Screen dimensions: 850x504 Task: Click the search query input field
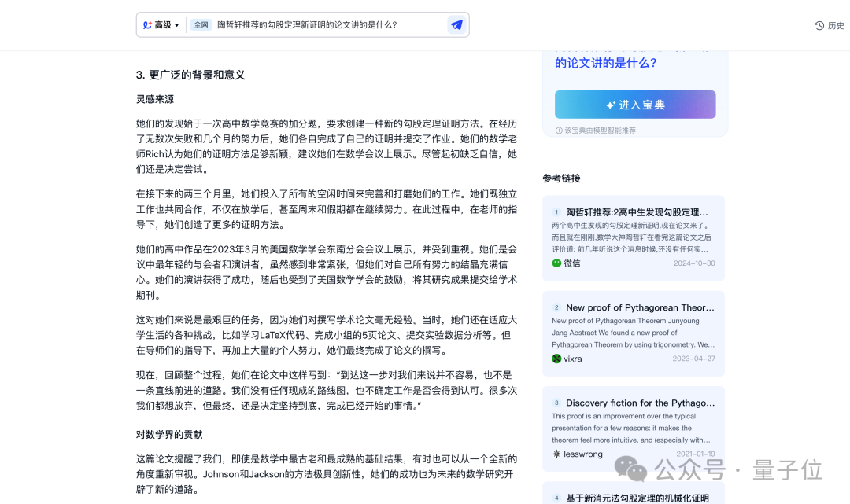(x=328, y=25)
